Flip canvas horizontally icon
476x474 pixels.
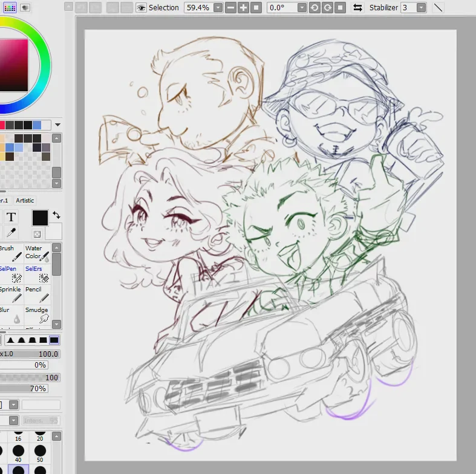pos(358,8)
